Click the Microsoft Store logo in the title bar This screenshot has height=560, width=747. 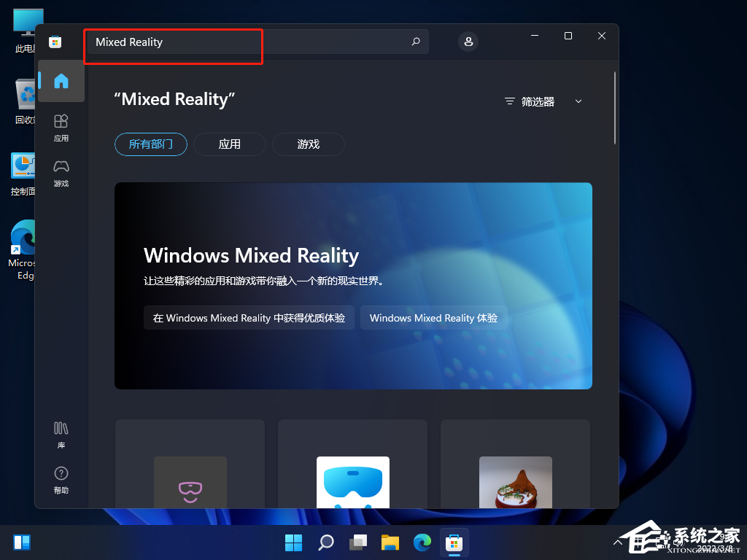tap(55, 42)
